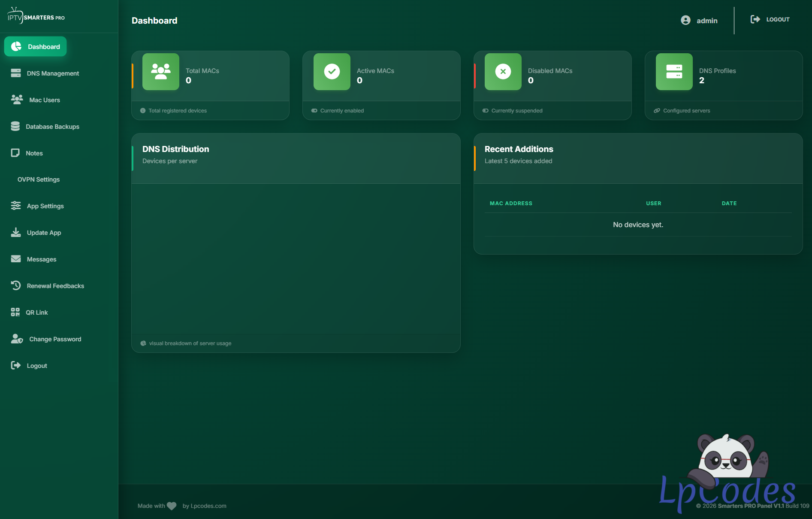
Task: Click the Total MACs users icon
Action: (160, 72)
